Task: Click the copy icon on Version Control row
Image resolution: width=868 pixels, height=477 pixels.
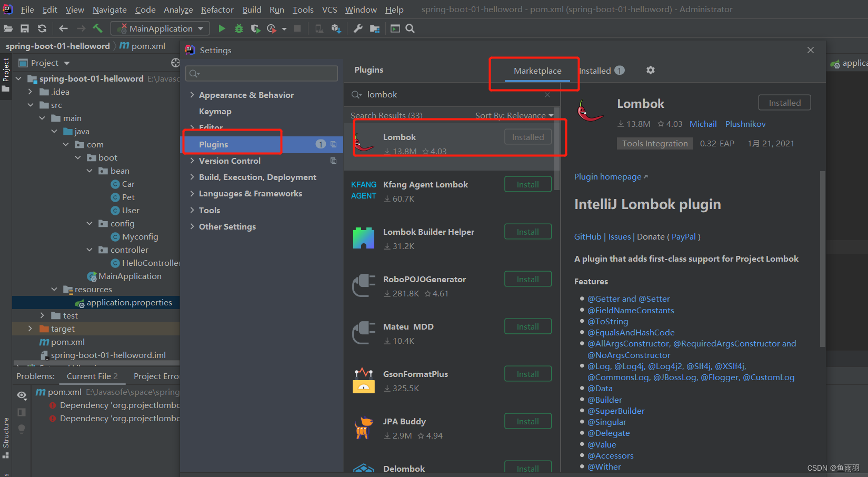Action: pyautogui.click(x=333, y=161)
